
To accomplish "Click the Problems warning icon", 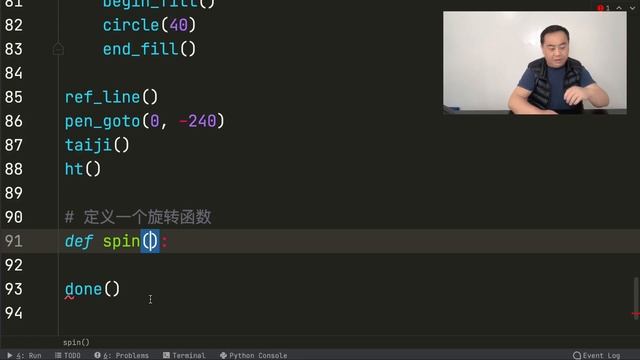I will click(x=97, y=355).
